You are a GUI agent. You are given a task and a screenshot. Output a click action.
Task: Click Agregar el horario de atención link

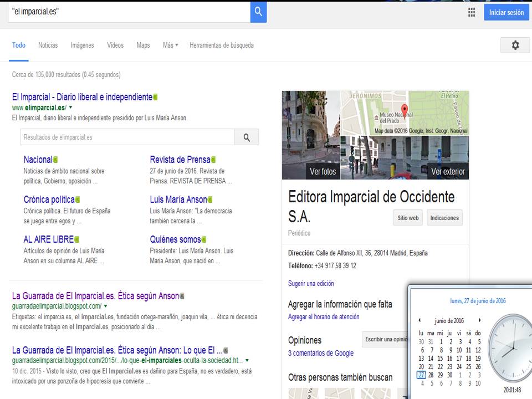pyautogui.click(x=324, y=316)
